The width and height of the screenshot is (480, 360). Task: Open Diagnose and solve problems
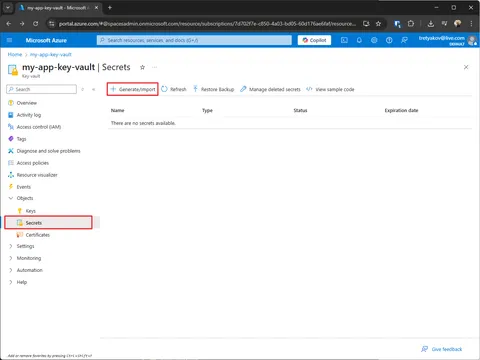(x=44, y=151)
